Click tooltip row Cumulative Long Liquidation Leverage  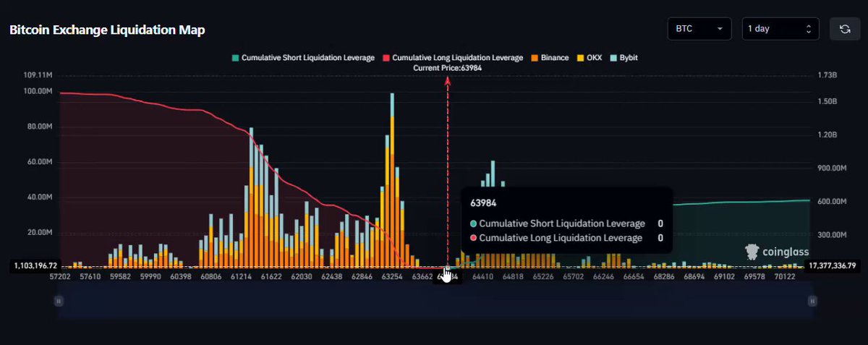566,237
